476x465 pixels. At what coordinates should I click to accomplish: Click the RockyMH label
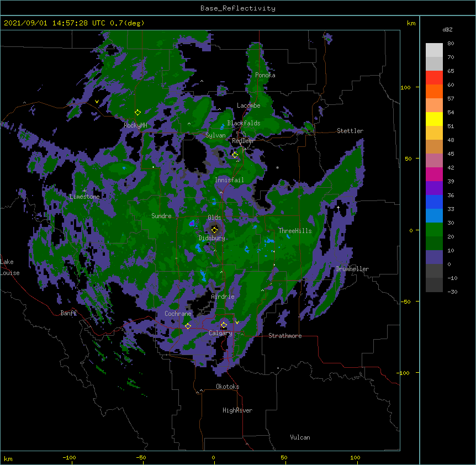[135, 125]
